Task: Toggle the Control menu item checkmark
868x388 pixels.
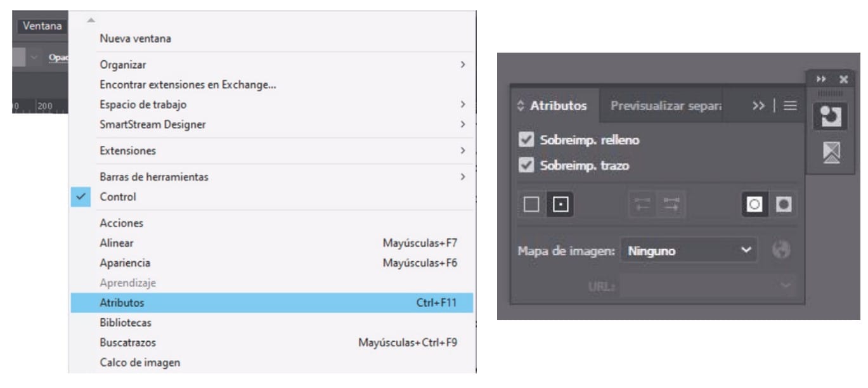Action: 118,197
